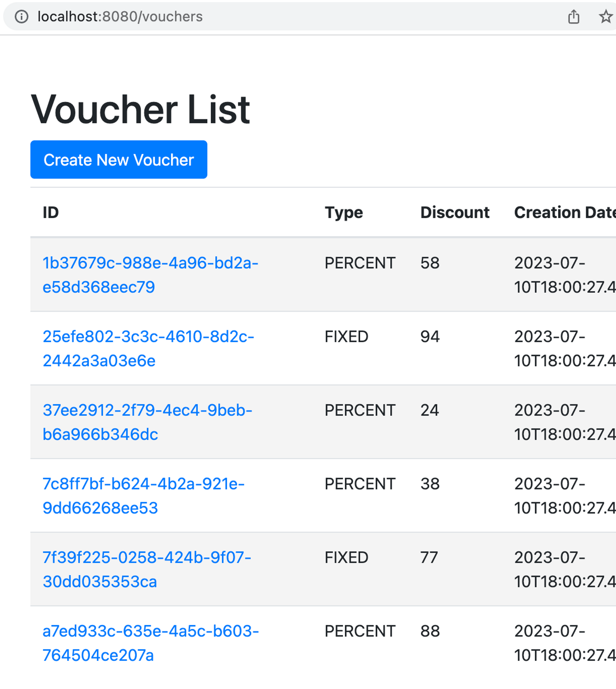Click the Type column header
Image resolution: width=616 pixels, height=689 pixels.
click(343, 212)
